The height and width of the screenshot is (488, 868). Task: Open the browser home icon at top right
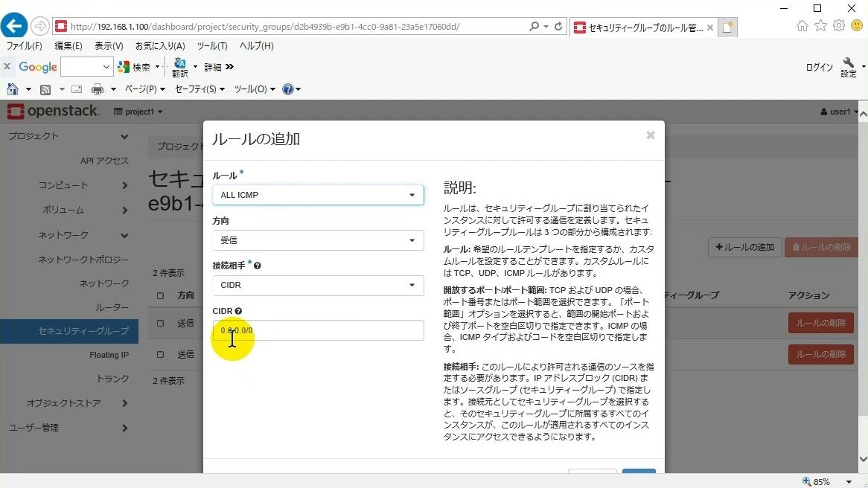[802, 25]
